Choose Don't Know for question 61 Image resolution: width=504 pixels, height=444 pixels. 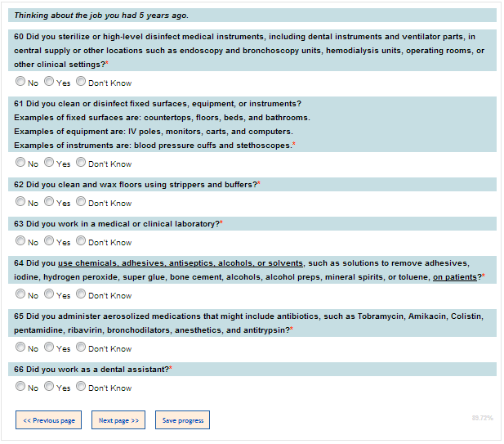tap(81, 163)
